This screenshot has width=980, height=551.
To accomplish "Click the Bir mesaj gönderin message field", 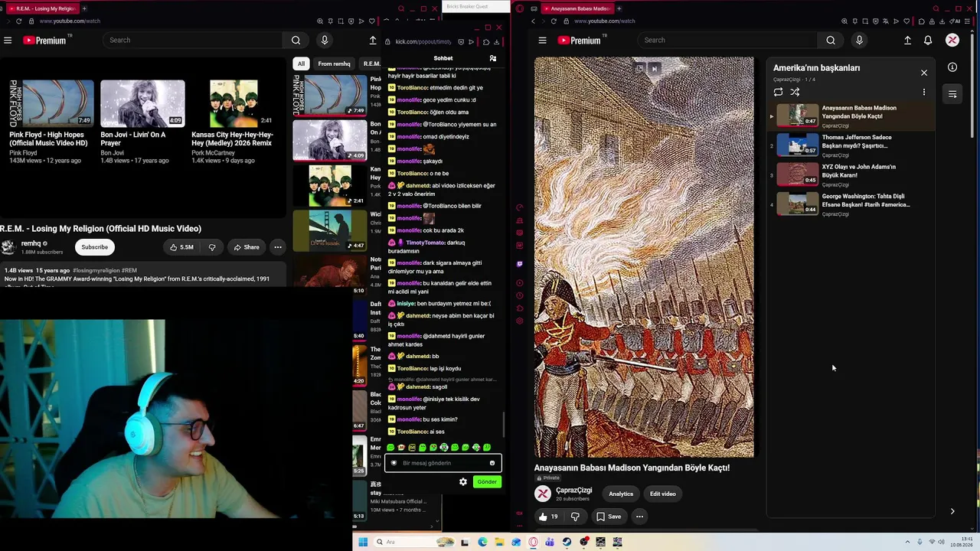I will pyautogui.click(x=443, y=463).
